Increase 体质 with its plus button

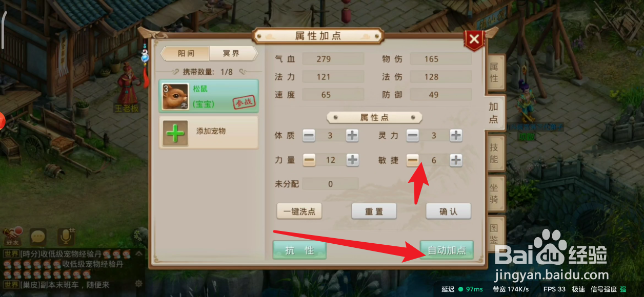pos(352,136)
